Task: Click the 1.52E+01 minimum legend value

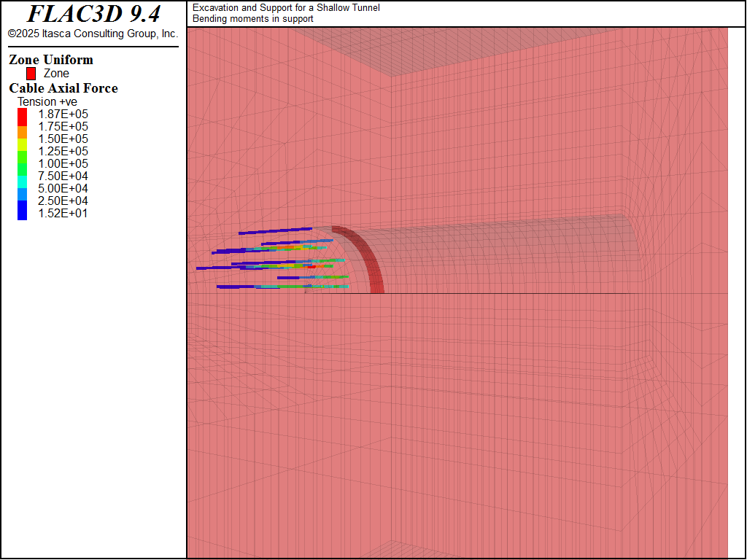Action: [x=63, y=213]
